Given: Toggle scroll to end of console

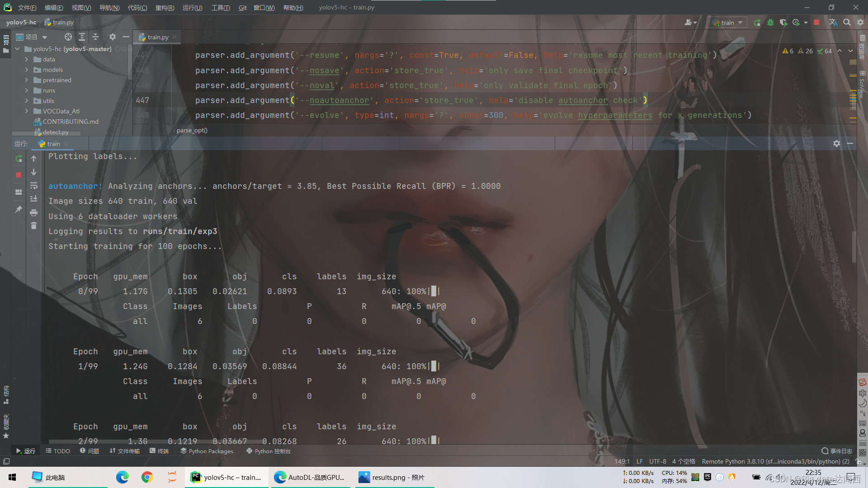Looking at the screenshot, I should (33, 199).
